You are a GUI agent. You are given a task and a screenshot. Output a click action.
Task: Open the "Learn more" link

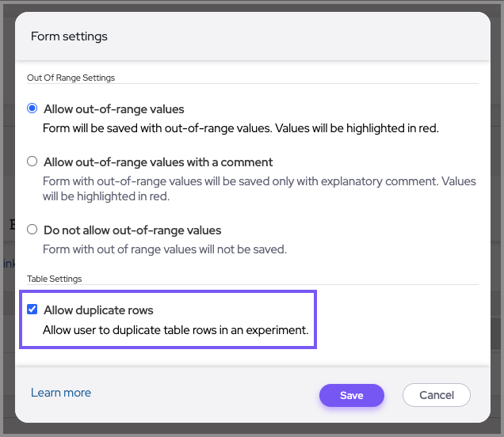coord(61,393)
